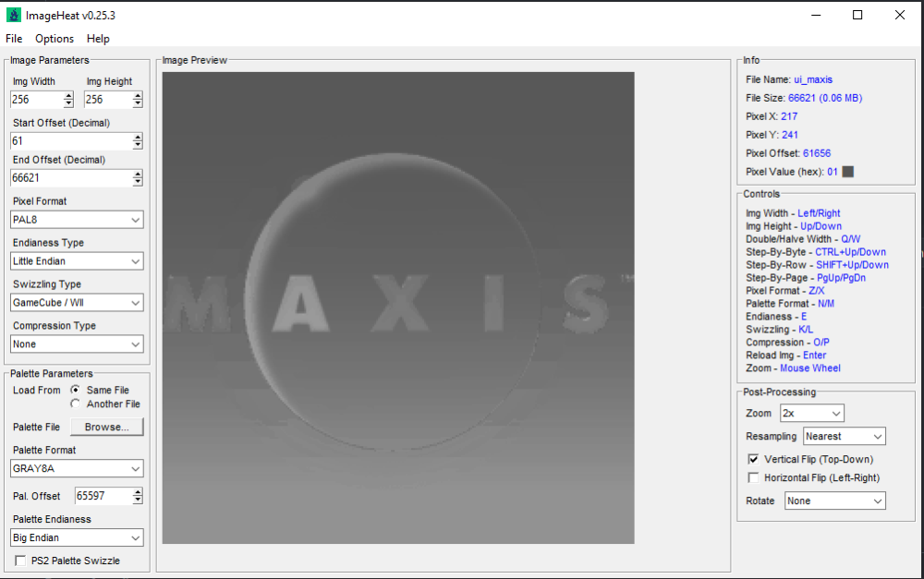Image resolution: width=924 pixels, height=579 pixels.
Task: Increment the Start Offset value
Action: (x=138, y=138)
